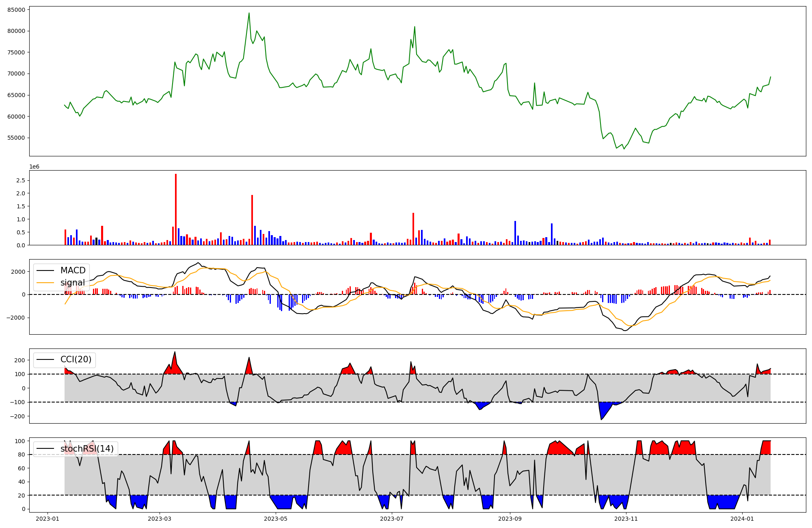Click the 2023-03 x-axis date label
This screenshot has width=812, height=528.
pyautogui.click(x=160, y=519)
